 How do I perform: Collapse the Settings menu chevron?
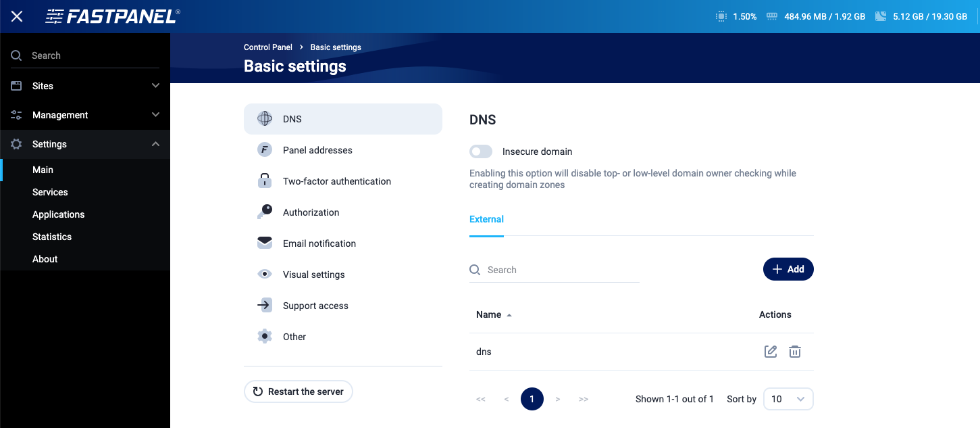155,144
